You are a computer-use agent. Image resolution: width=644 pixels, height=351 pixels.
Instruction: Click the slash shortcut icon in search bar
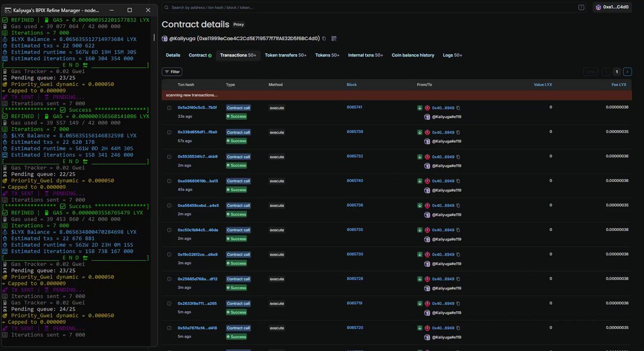point(582,8)
